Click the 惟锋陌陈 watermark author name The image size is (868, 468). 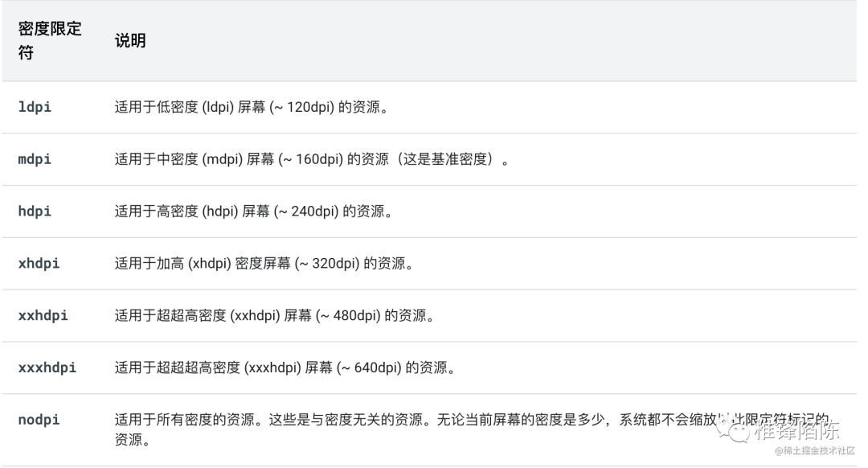click(796, 431)
